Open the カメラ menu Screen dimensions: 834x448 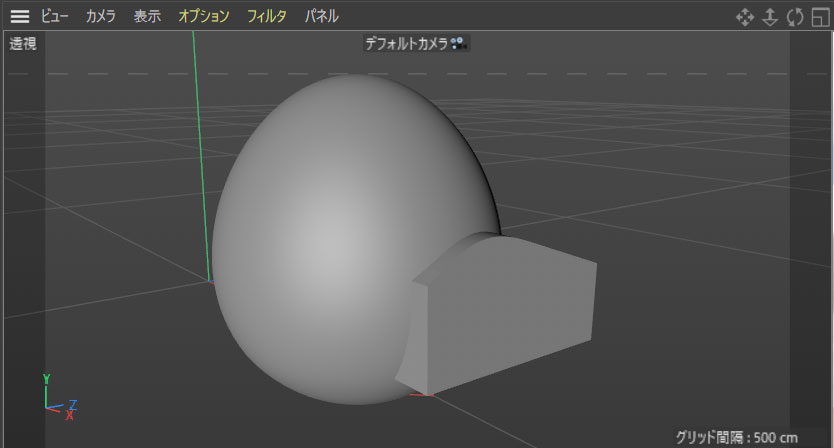click(100, 16)
